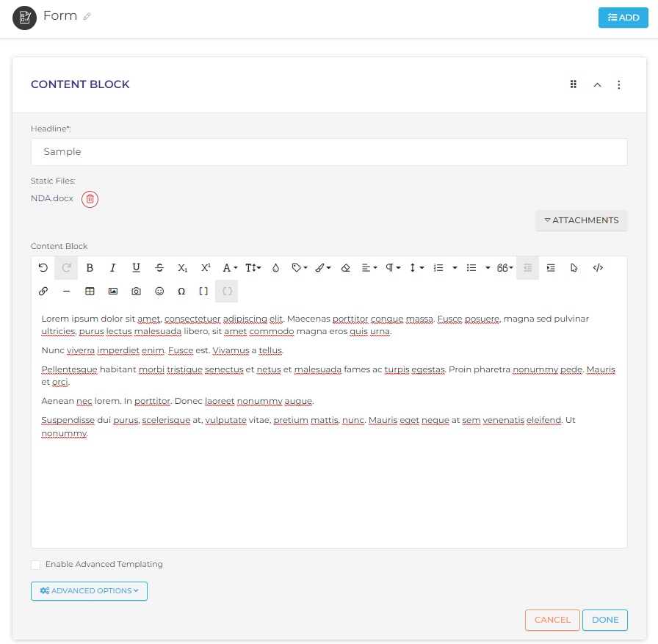Insert a special character using the omega icon
Screen dimensions: 658x644
(182, 291)
